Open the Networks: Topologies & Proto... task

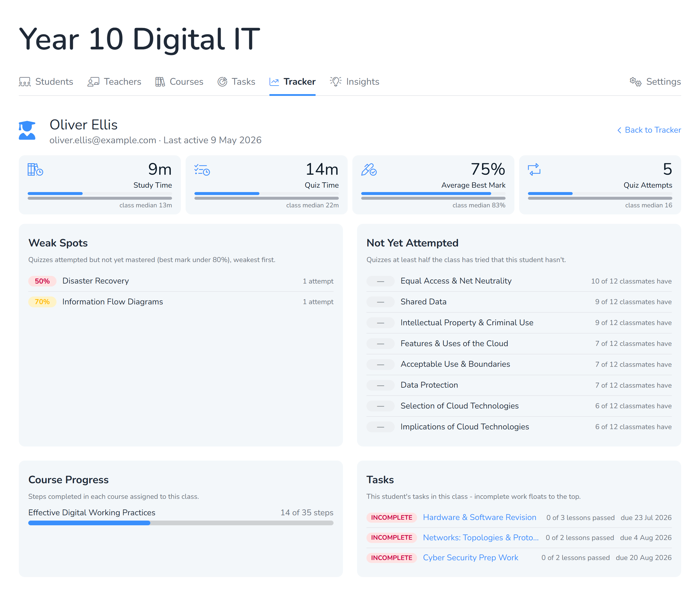click(481, 537)
